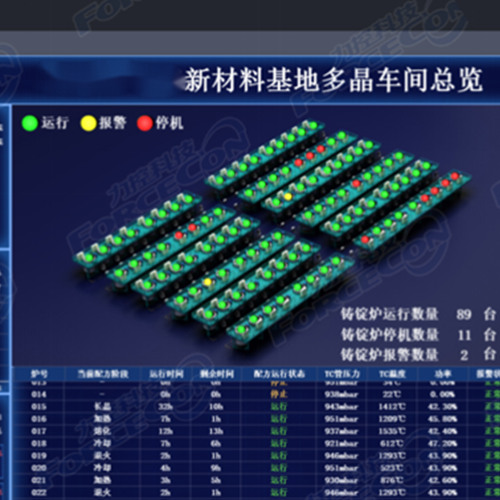This screenshot has height=500, width=500.
Task: Select the single red furnace in the upper block's fourth row
Action: click(x=356, y=183)
